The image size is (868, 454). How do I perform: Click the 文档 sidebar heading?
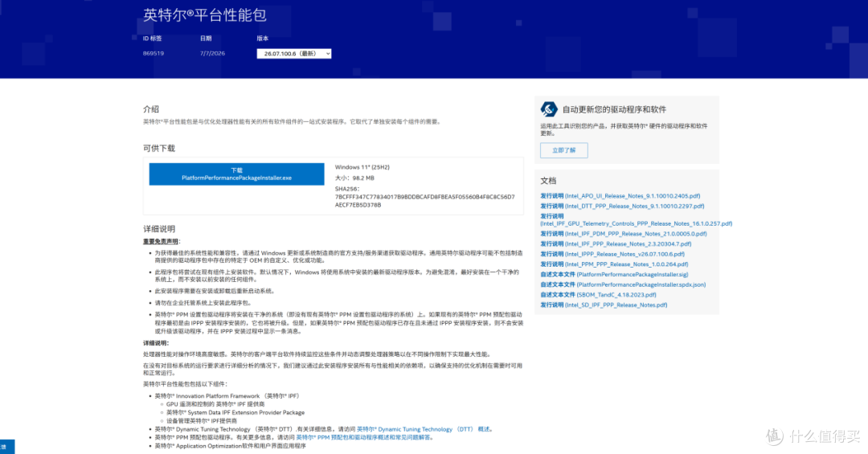tap(548, 181)
